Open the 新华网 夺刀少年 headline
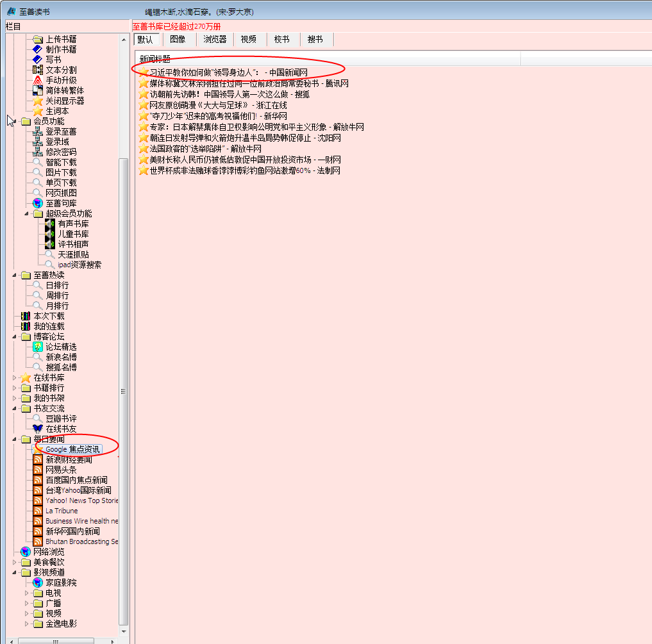 point(219,116)
